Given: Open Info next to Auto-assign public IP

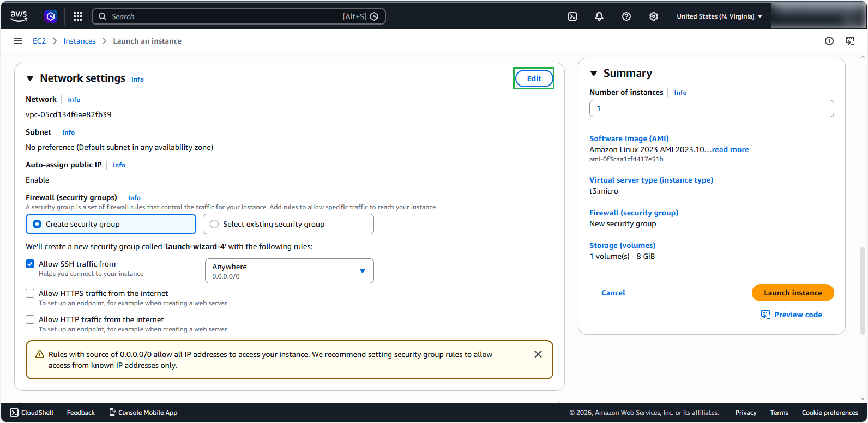Looking at the screenshot, I should [119, 165].
